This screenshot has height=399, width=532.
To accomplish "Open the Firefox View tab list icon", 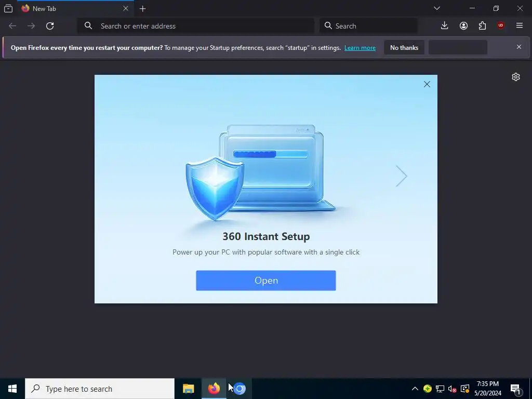I will click(8, 8).
